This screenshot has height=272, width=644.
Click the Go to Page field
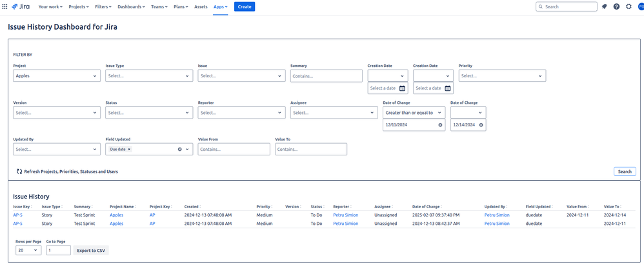[58, 250]
